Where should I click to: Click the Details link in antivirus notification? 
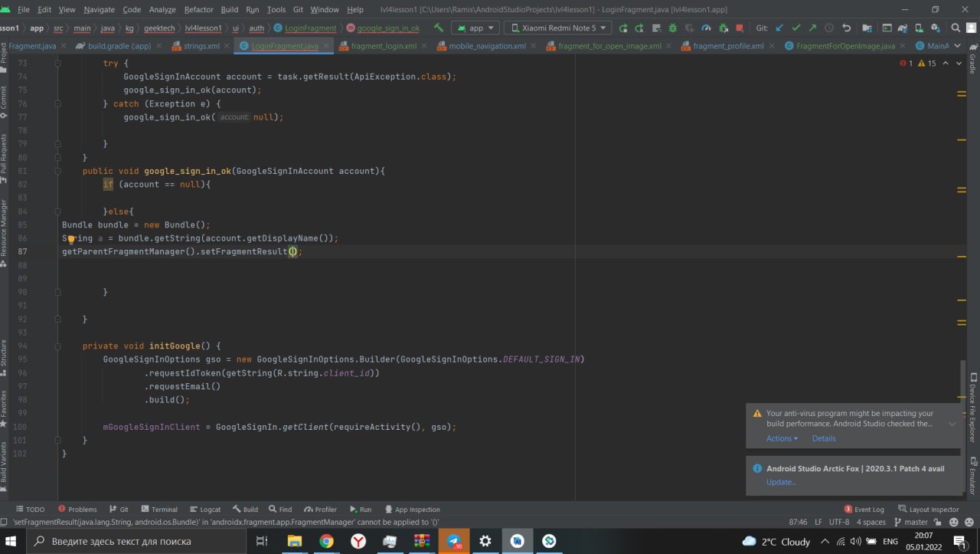(824, 438)
